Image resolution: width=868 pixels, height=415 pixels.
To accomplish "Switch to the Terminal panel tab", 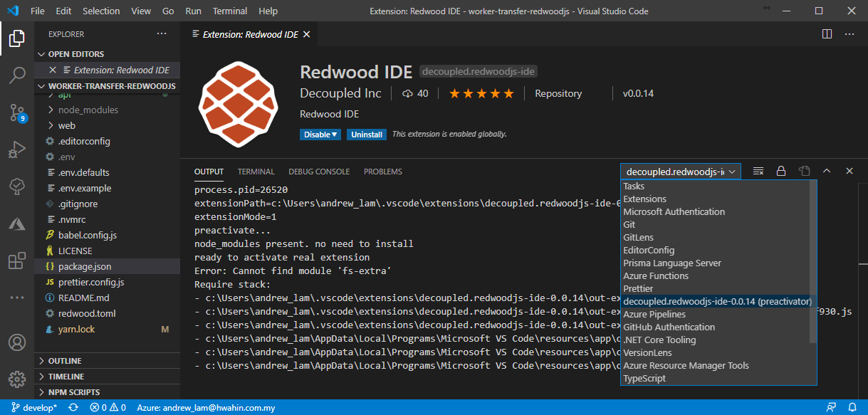I will tap(256, 172).
